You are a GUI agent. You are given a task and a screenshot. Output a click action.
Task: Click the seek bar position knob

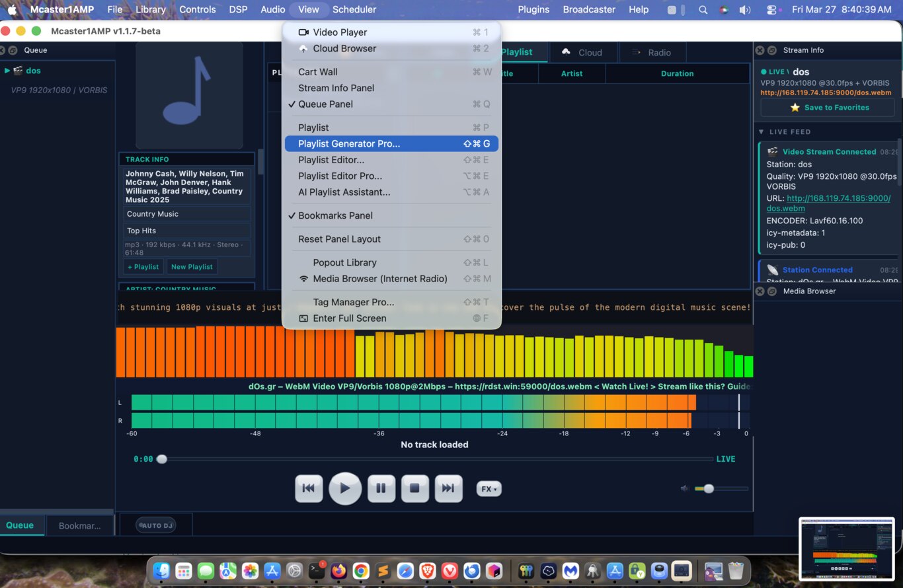161,459
